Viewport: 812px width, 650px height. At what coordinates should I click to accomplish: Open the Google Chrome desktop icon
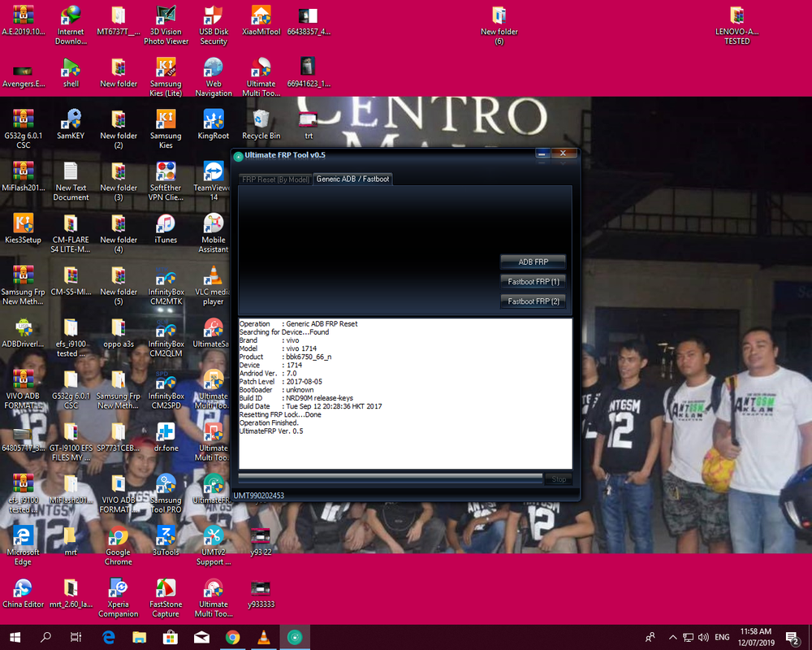[x=118, y=546]
